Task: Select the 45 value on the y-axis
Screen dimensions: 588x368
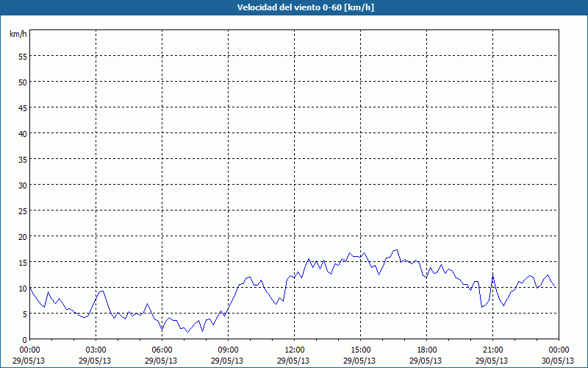Action: point(23,107)
